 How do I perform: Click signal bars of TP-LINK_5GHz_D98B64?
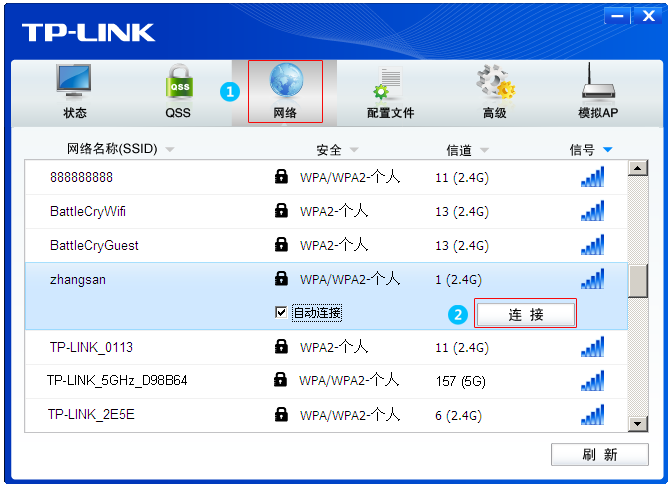[x=593, y=381]
